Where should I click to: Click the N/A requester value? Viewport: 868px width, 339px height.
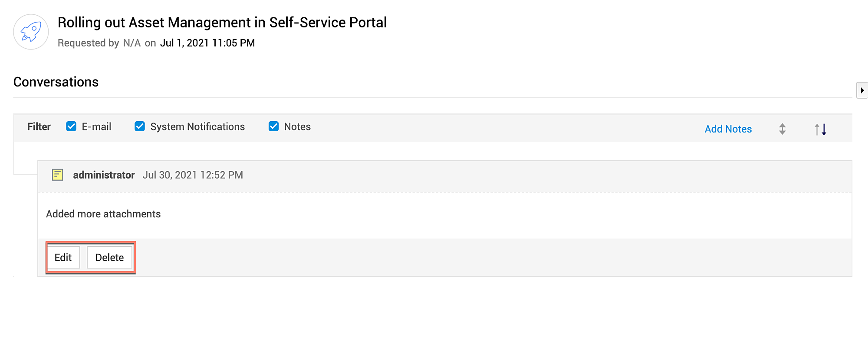click(x=132, y=43)
